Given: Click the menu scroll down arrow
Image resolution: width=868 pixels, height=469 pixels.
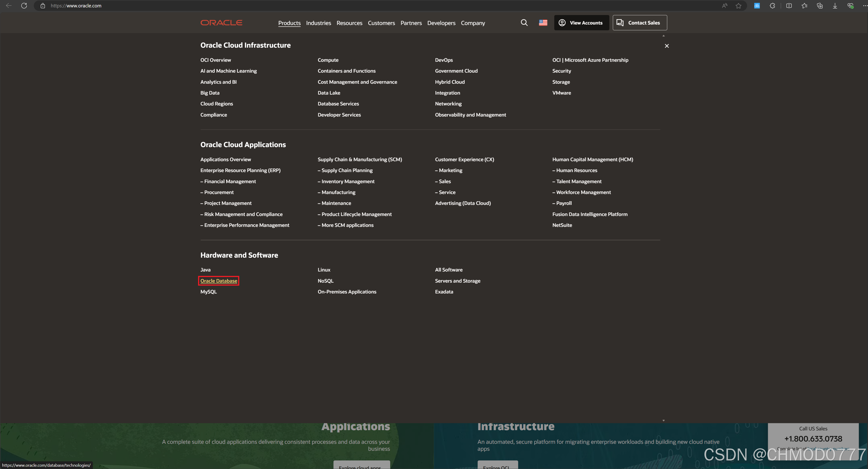Looking at the screenshot, I should (x=663, y=420).
